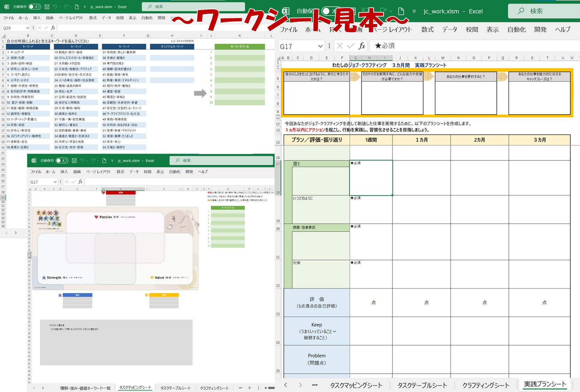Switch to the クラフティングシート tab in the right window
The width and height of the screenshot is (580, 392).
[486, 385]
